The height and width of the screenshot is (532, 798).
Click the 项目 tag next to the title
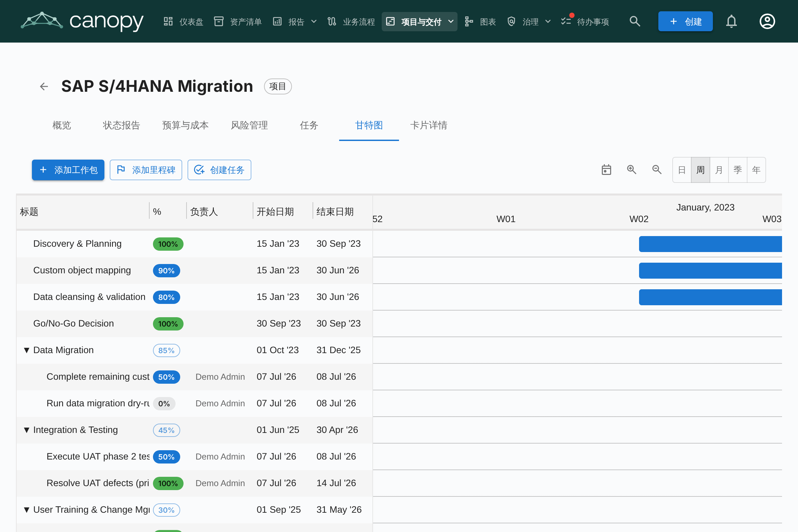278,86
